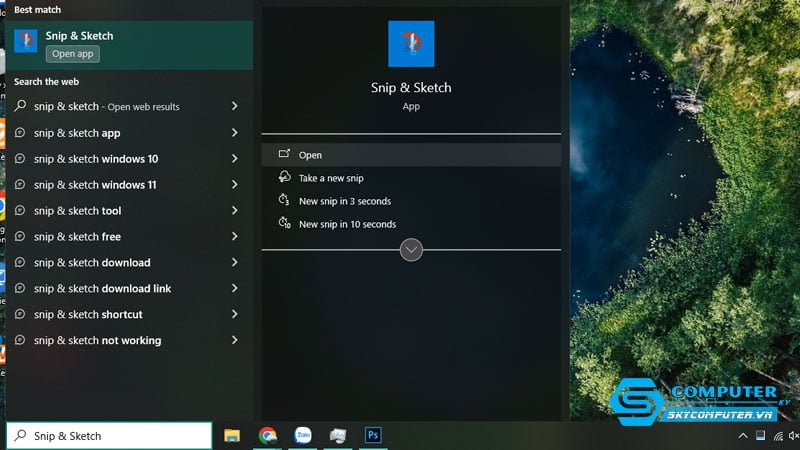Click the magnifier icon beside Open web results
800x450 pixels.
[20, 106]
